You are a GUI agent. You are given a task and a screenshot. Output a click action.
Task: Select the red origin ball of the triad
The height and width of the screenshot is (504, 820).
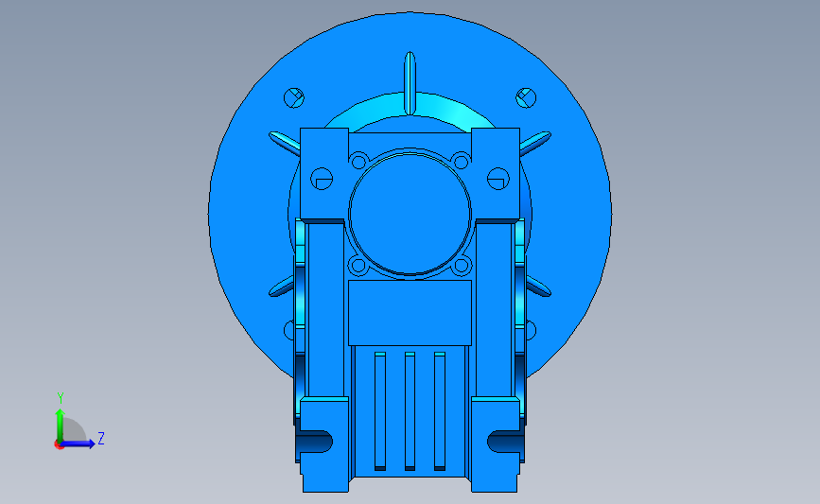[59, 444]
